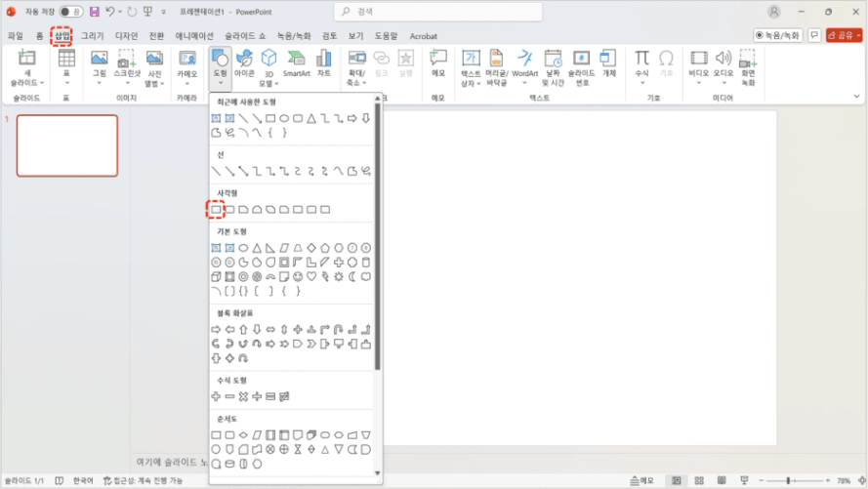
Task: Select slide 1 thumbnail in the panel
Action: point(67,145)
